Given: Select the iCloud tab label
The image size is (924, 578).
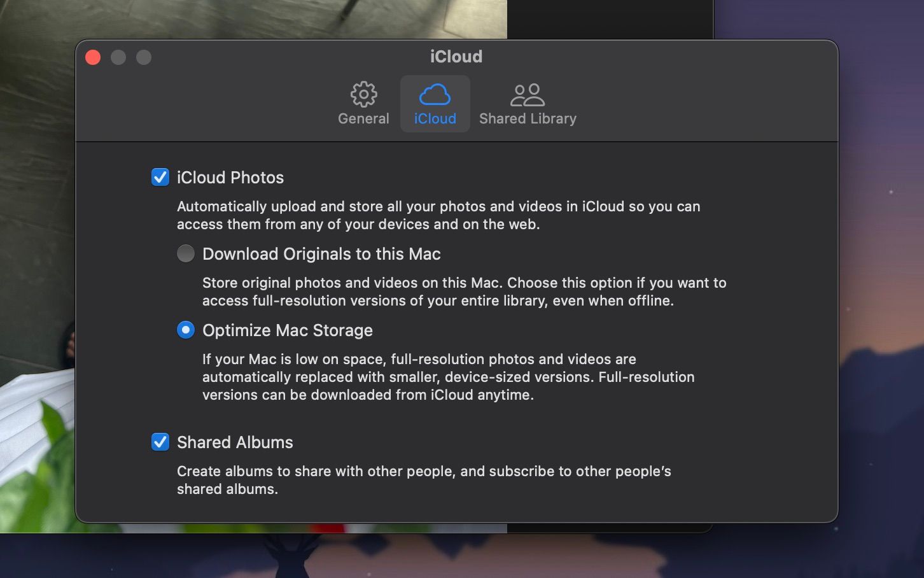Looking at the screenshot, I should click(435, 118).
